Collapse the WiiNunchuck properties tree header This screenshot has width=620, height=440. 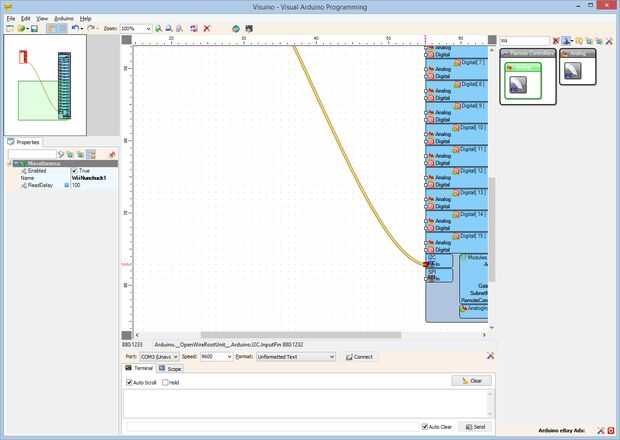tap(10, 164)
